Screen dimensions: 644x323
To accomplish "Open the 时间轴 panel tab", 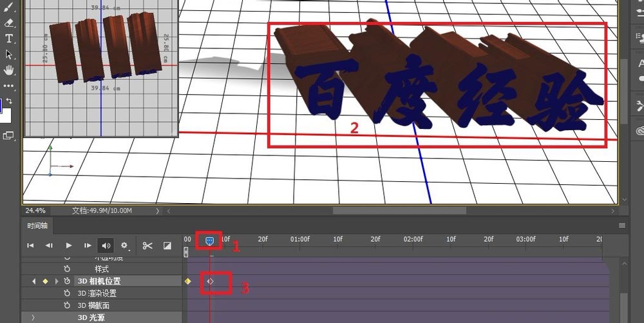I will click(x=37, y=226).
